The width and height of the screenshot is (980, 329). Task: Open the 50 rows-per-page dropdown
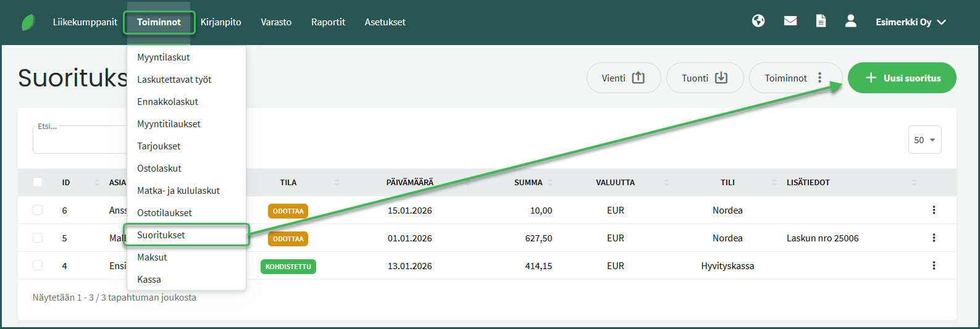pos(924,140)
